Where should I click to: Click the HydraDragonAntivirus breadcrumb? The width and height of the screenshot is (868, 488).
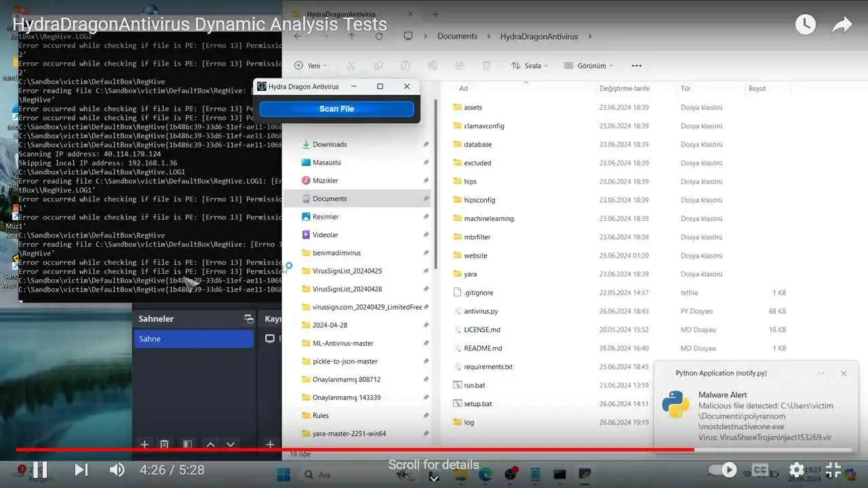[x=539, y=36]
